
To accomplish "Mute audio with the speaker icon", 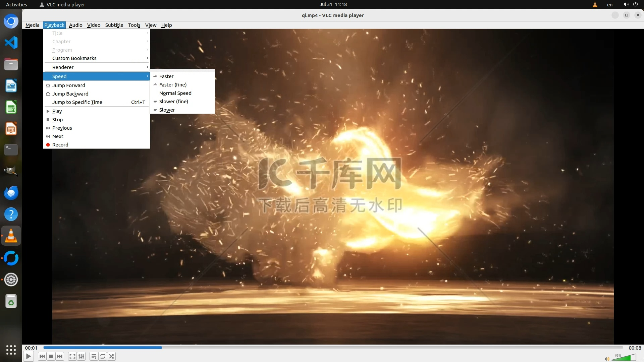I will 606,359.
